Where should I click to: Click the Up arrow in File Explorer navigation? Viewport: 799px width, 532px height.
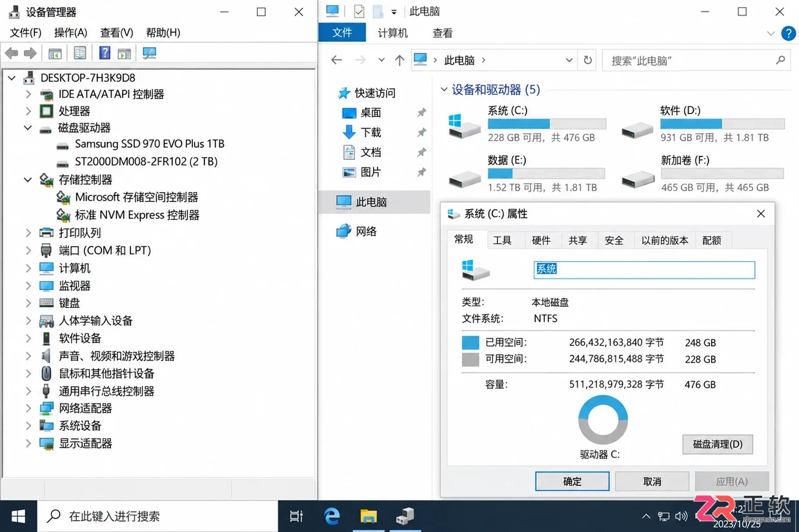click(x=399, y=61)
